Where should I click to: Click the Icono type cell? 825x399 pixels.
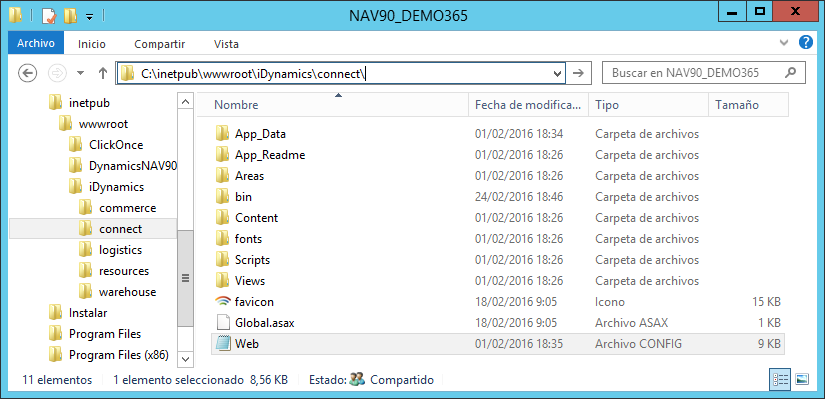click(x=610, y=302)
